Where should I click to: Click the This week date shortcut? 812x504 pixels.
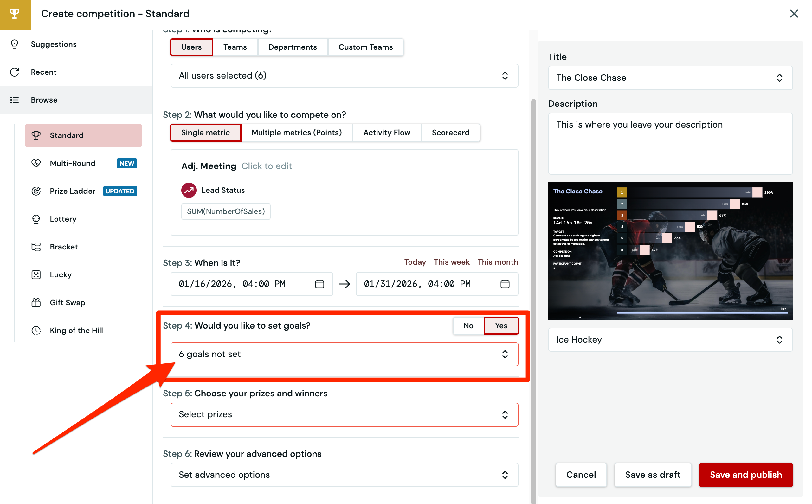coord(451,262)
